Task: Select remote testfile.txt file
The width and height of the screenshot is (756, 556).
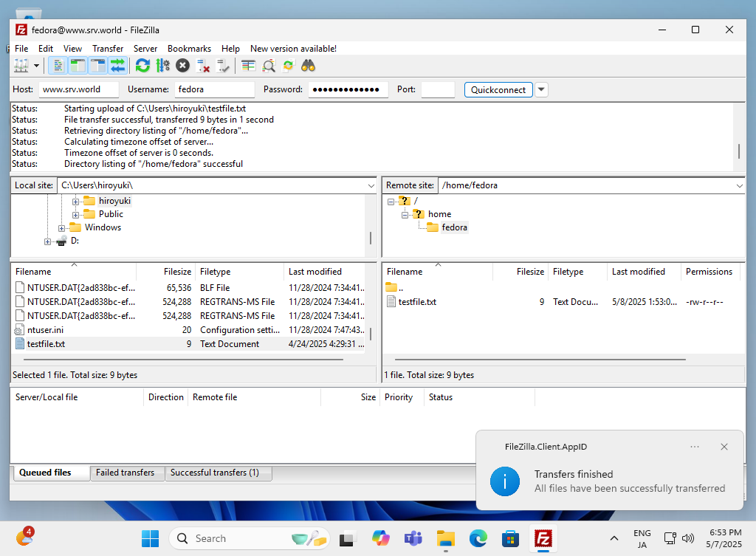Action: [x=562, y=302]
